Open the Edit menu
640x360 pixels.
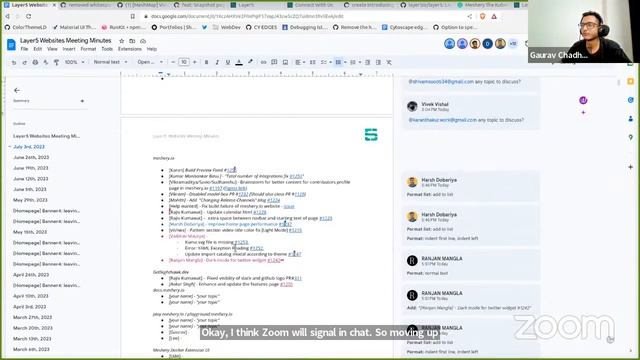[x=38, y=49]
